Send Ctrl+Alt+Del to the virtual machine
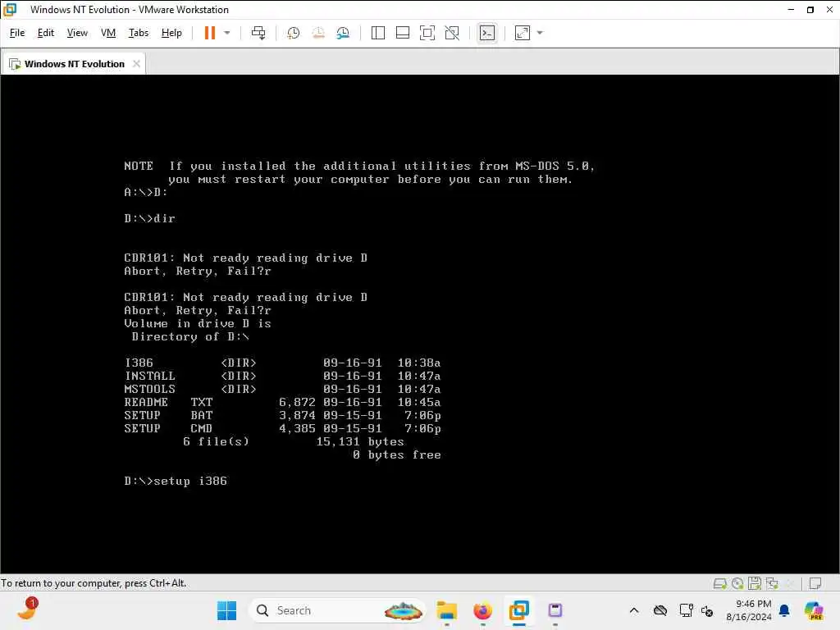Image resolution: width=840 pixels, height=630 pixels. tap(258, 33)
